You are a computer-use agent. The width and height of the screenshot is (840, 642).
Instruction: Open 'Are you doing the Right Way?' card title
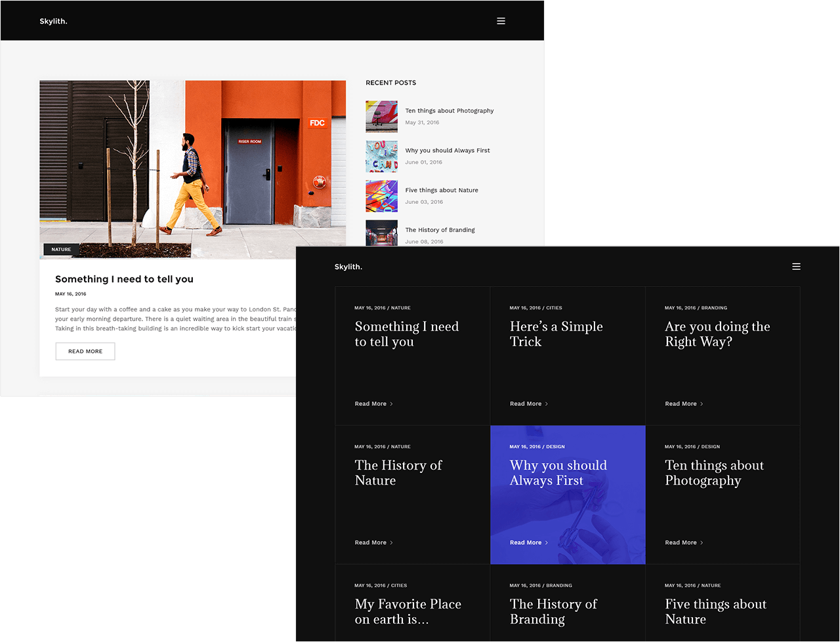717,334
